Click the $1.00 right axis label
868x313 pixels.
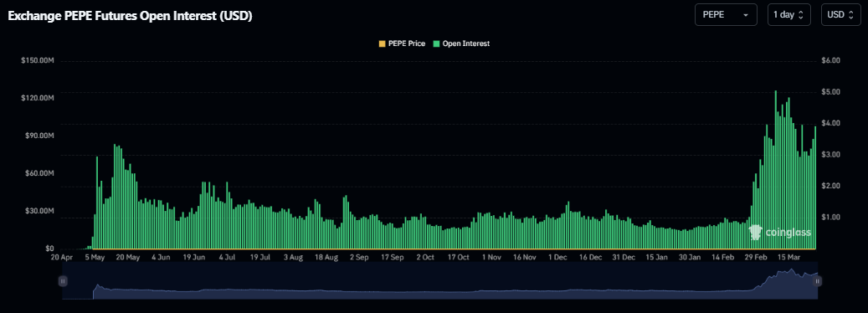[x=832, y=218]
